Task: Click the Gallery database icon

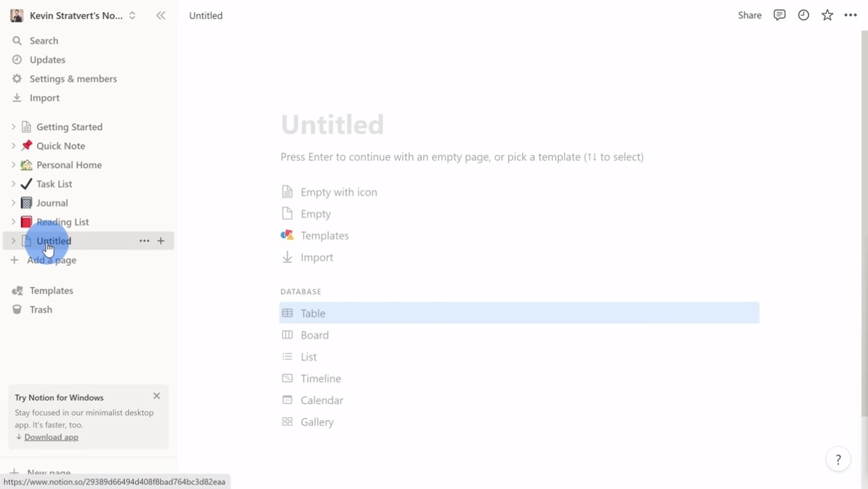Action: (288, 421)
